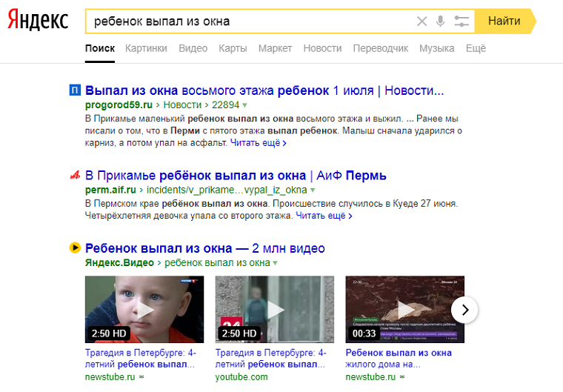
Task: Open the Маркет tab
Action: [x=275, y=48]
